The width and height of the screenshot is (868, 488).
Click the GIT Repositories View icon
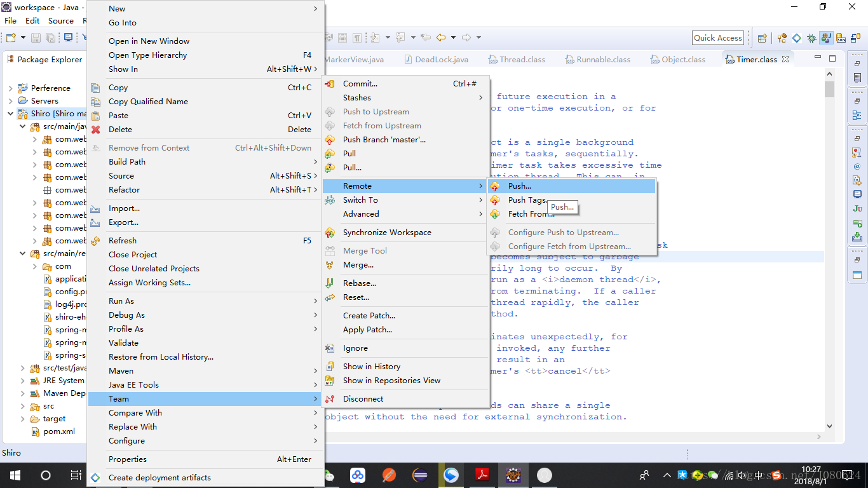pos(330,381)
